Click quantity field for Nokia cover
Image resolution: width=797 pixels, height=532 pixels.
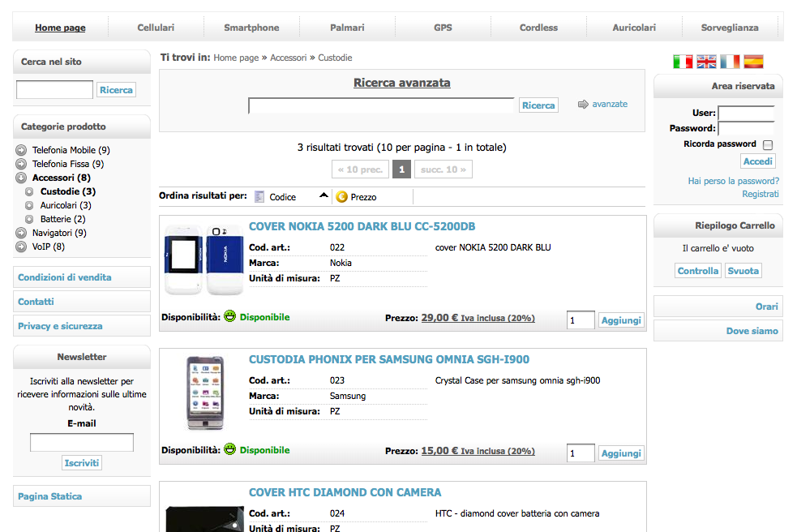(581, 320)
